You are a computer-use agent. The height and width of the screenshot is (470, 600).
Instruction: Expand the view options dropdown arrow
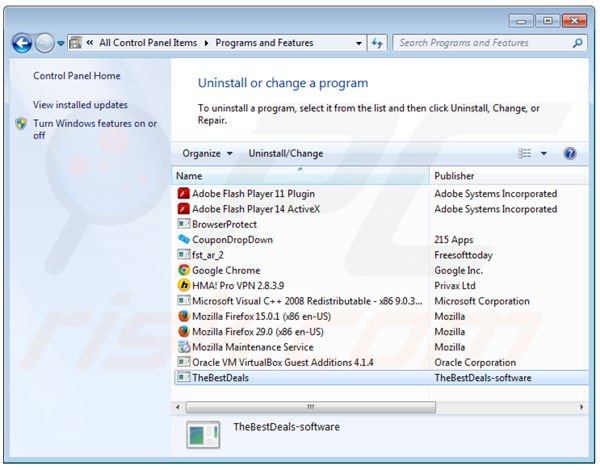click(x=543, y=153)
